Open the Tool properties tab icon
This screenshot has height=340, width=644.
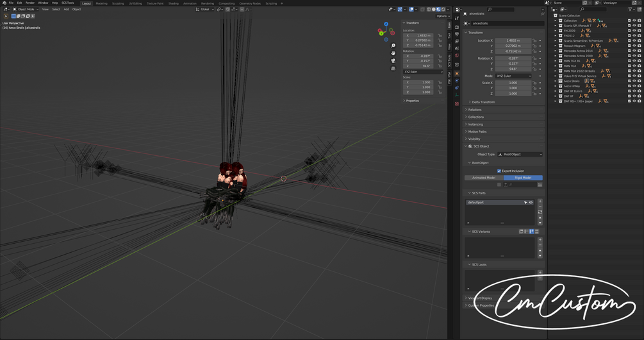click(457, 19)
